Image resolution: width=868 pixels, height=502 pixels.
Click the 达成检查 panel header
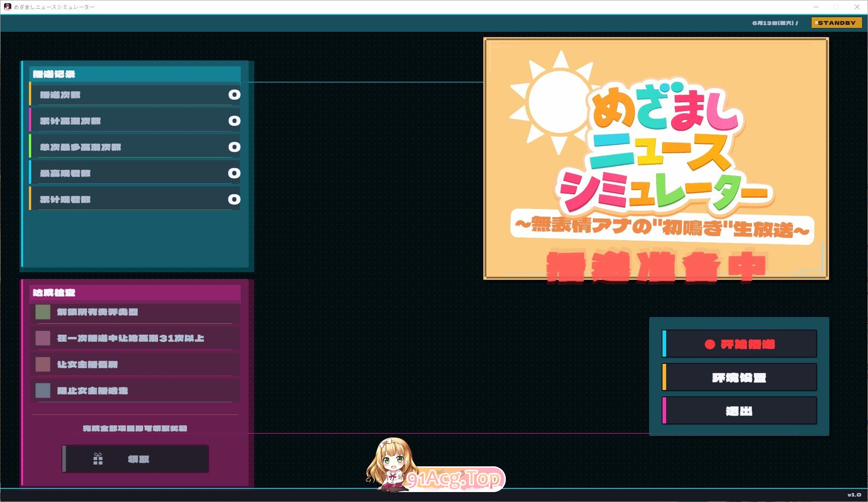point(135,293)
